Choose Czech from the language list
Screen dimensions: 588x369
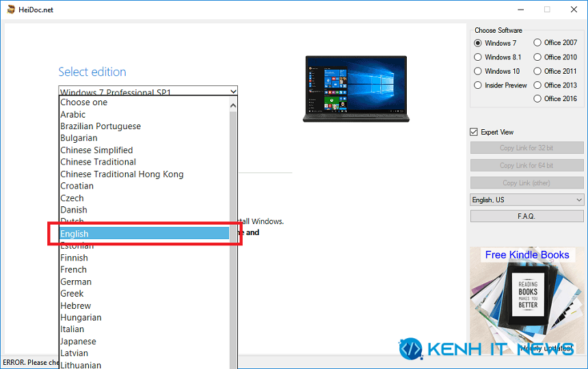(x=144, y=198)
